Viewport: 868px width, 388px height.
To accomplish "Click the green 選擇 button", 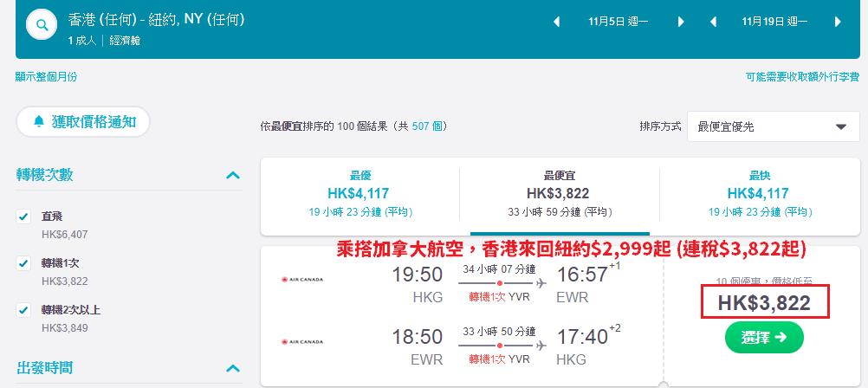I will (x=764, y=338).
